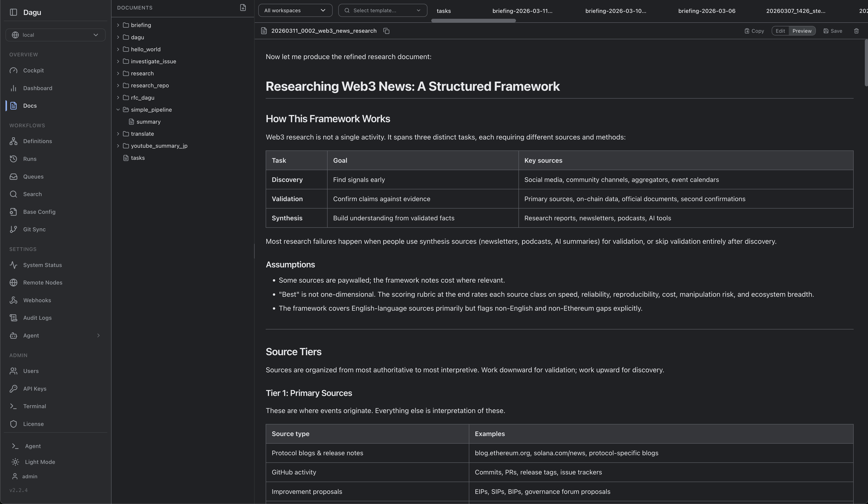Viewport: 868px width, 504px height.
Task: Switch to the briefing-2026-03-06 tab
Action: click(x=706, y=11)
